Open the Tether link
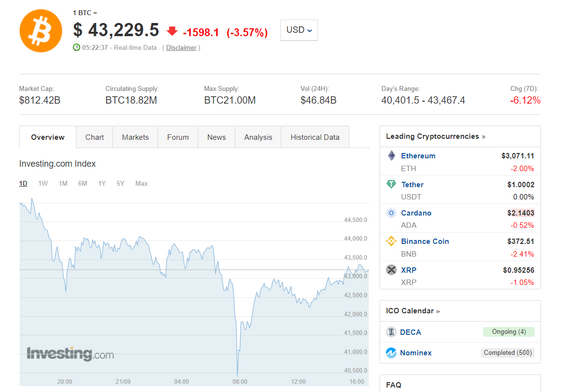 412,185
